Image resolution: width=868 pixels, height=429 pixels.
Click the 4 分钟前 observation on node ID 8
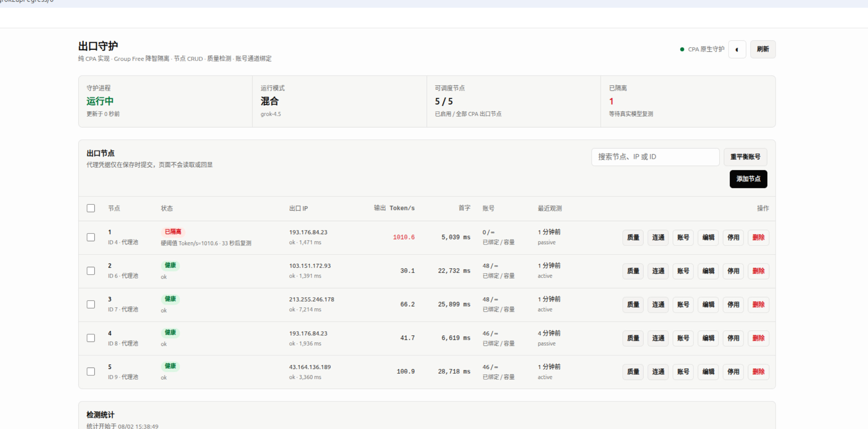(x=549, y=333)
